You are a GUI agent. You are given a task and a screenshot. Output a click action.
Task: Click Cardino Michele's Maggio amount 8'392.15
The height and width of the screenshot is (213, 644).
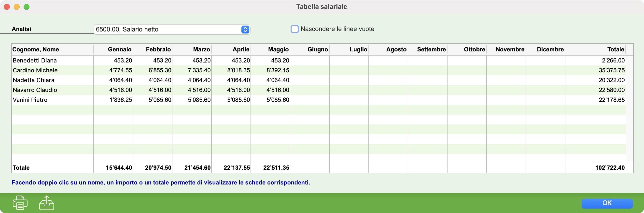[278, 70]
